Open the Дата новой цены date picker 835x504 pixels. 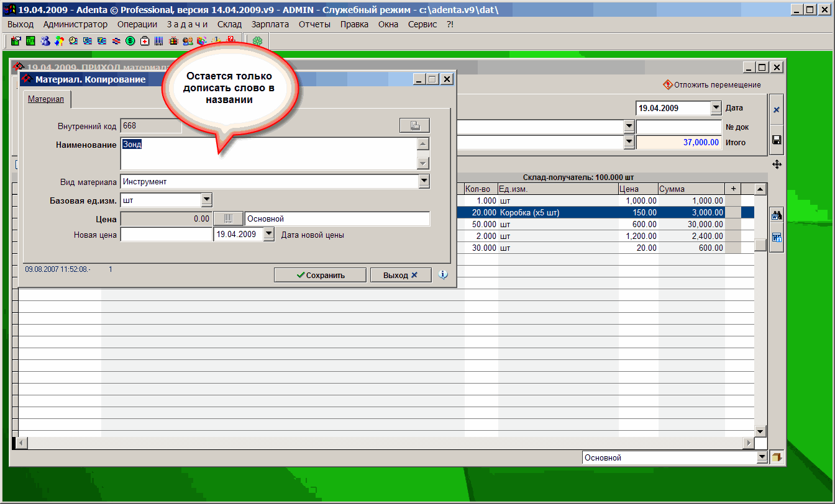[268, 235]
